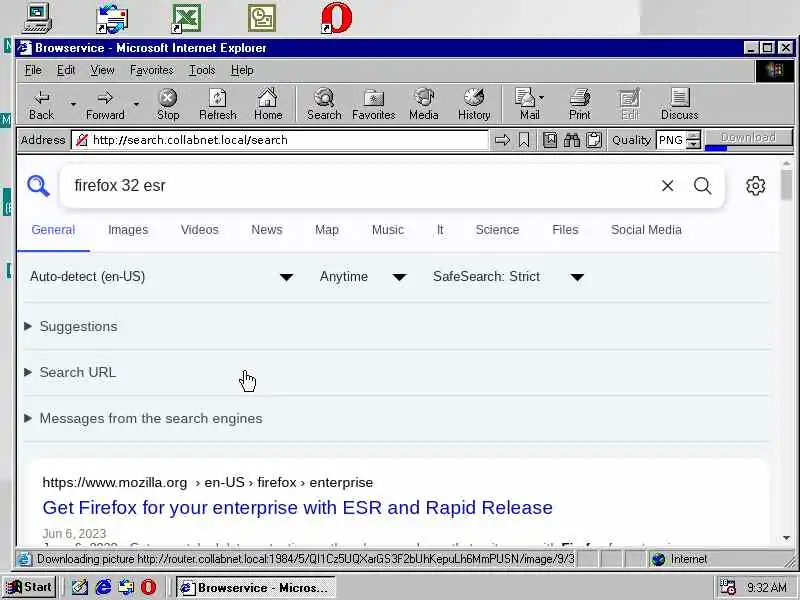Open the Help menu

pyautogui.click(x=242, y=70)
